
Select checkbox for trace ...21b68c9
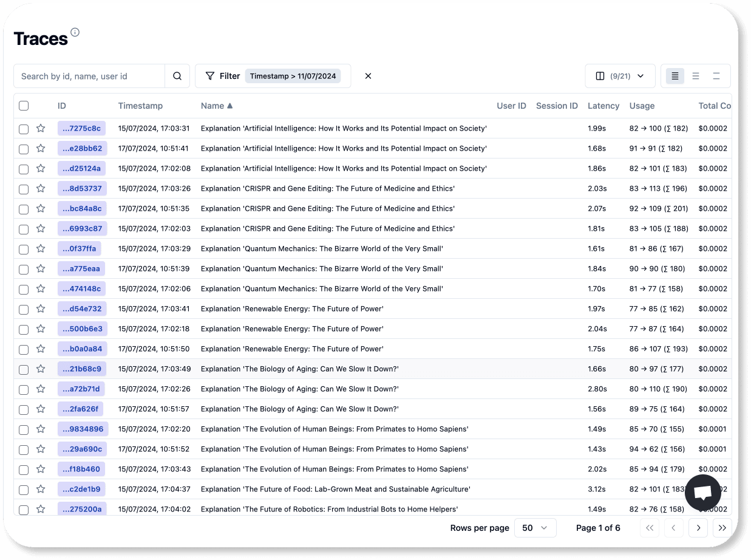click(x=24, y=369)
